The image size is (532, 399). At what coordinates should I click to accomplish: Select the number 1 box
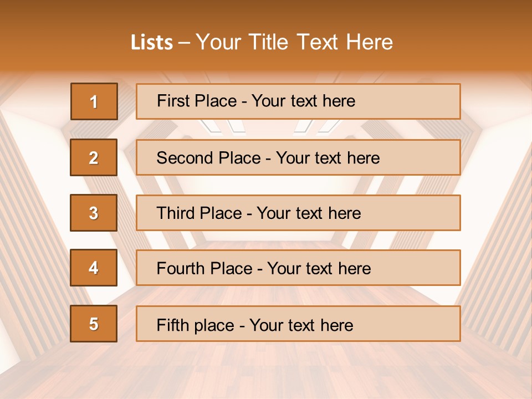[x=94, y=101]
